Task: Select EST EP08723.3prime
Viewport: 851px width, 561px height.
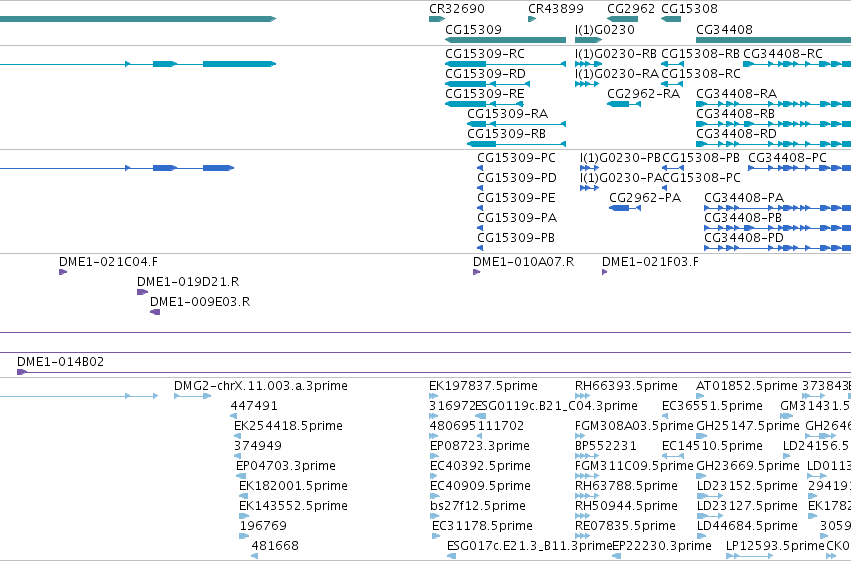Action: (433, 456)
